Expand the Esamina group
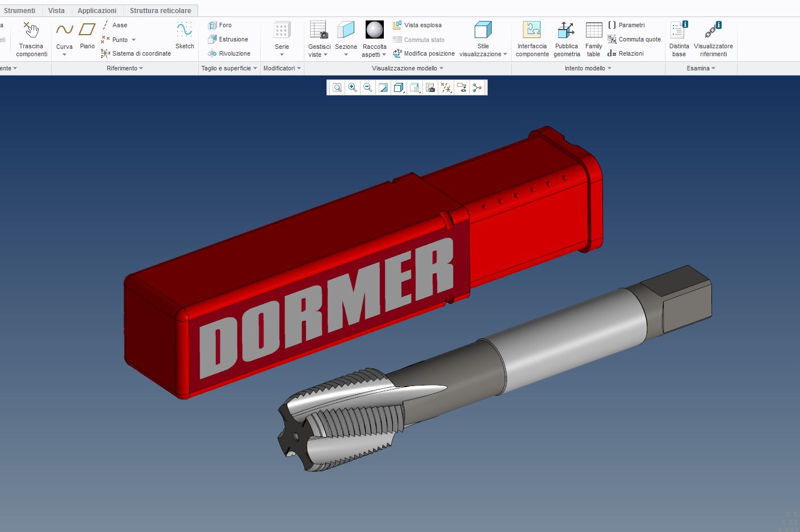The image size is (800, 532). 701,68
